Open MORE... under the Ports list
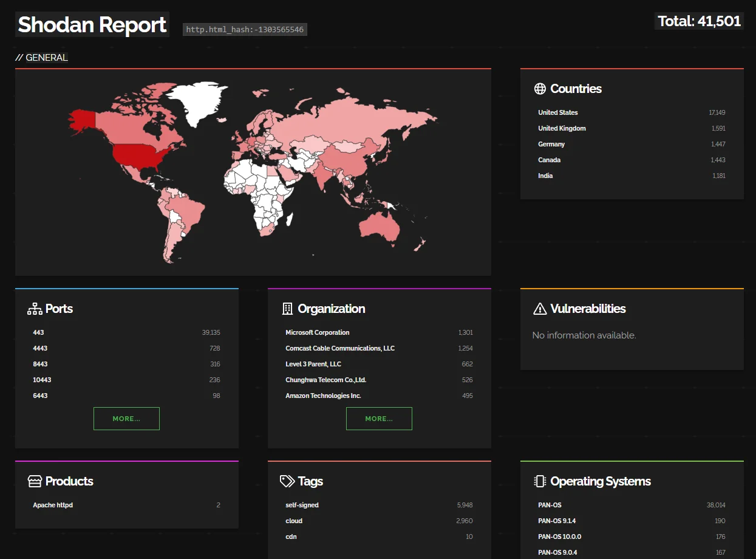Viewport: 756px width, 559px height. tap(126, 419)
